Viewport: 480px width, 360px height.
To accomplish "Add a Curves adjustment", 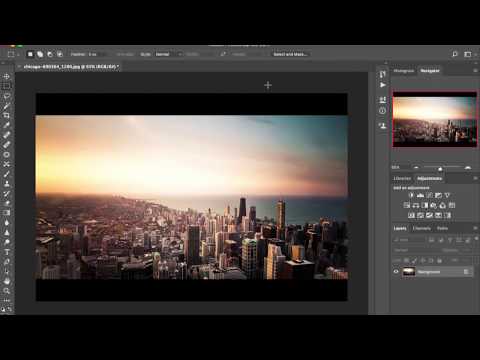I will [x=429, y=195].
